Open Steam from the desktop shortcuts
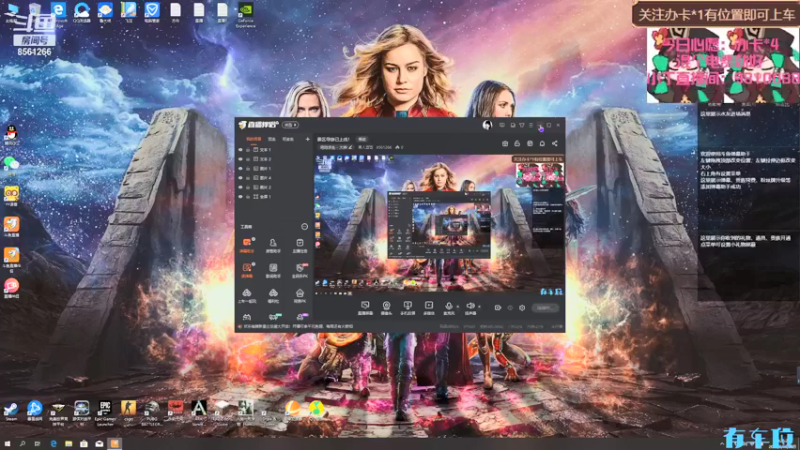The height and width of the screenshot is (450, 800). tap(11, 409)
